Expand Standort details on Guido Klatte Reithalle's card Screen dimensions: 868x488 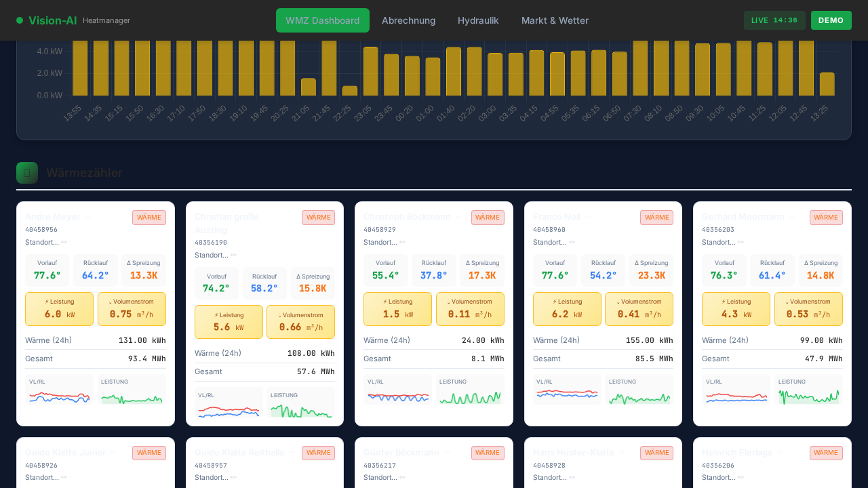(233, 477)
